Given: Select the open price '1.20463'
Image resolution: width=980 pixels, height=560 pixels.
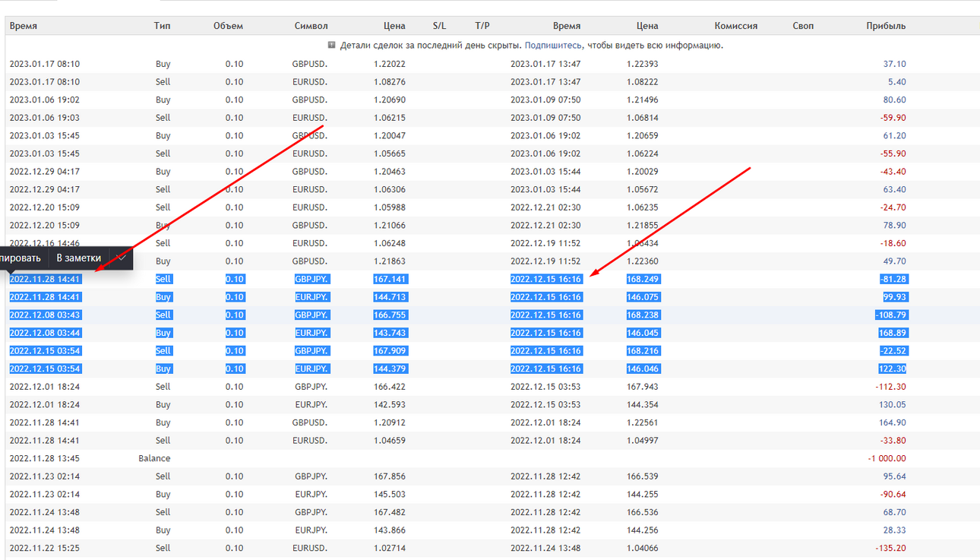Looking at the screenshot, I should [x=390, y=172].
